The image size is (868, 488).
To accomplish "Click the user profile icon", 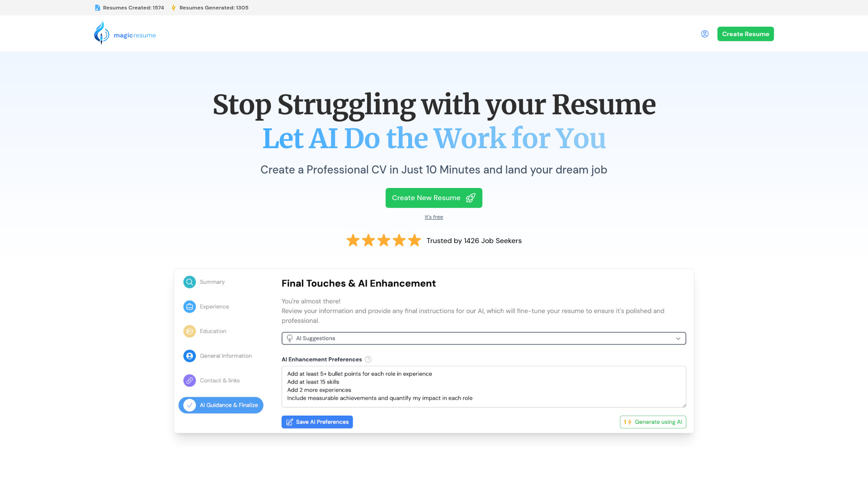I will click(705, 33).
